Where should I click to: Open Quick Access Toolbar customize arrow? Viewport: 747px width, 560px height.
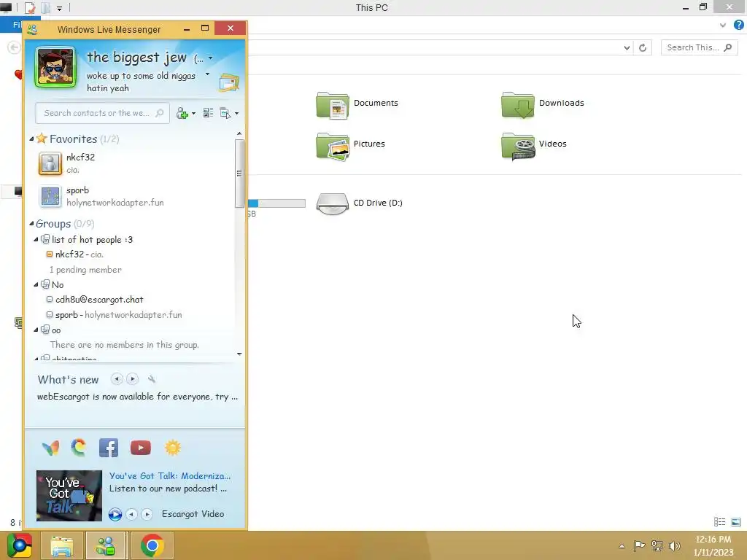pos(60,8)
